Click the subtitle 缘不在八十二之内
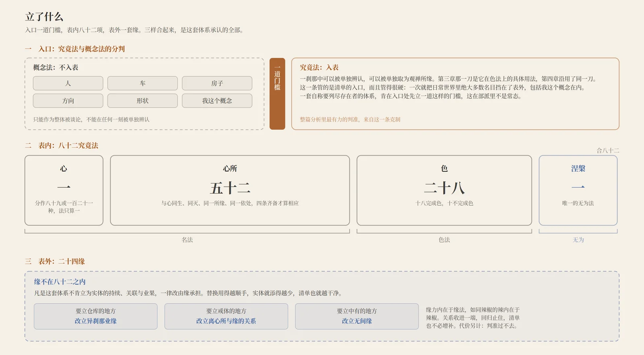The image size is (644, 355). [60, 282]
